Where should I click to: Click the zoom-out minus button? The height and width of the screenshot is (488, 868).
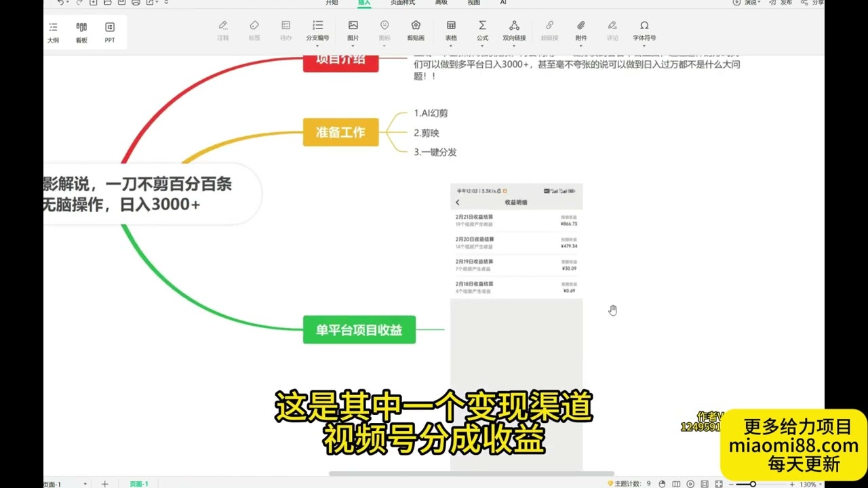[732, 484]
